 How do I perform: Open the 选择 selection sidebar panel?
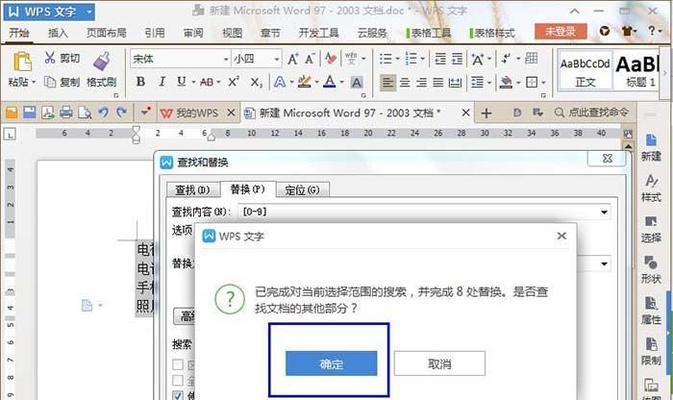tap(651, 229)
